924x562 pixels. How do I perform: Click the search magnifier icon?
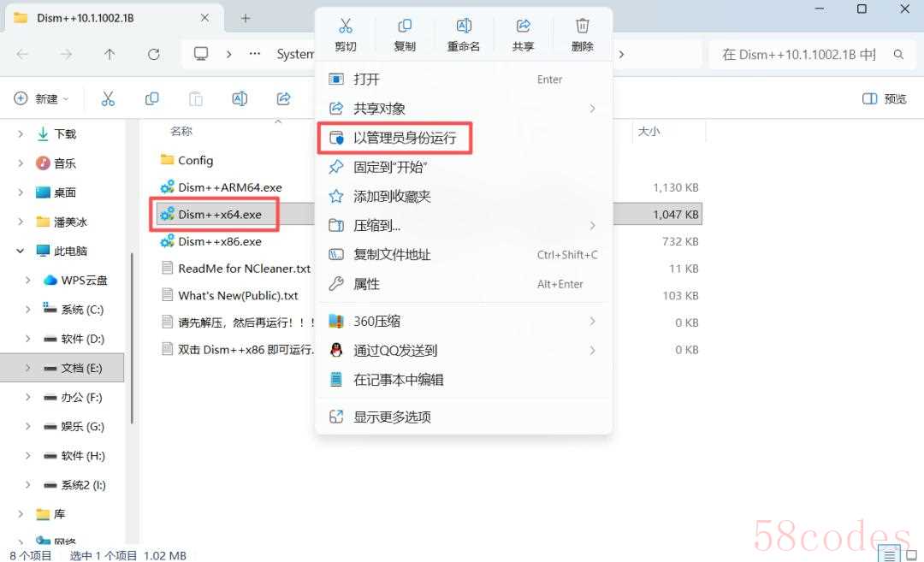click(898, 54)
